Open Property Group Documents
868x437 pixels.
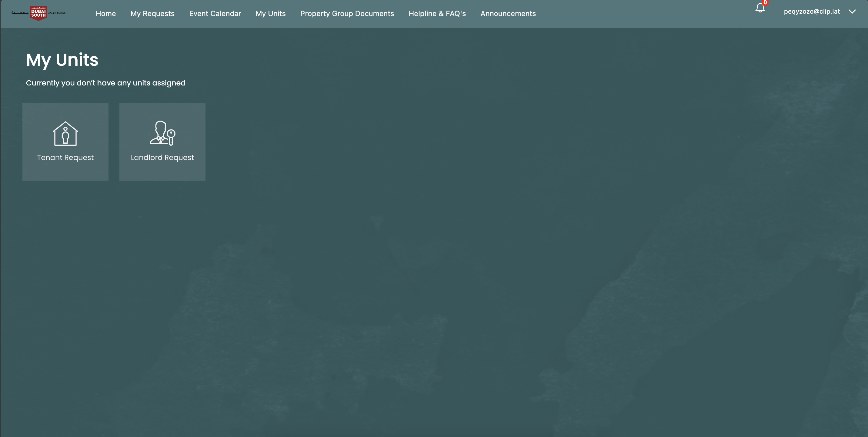347,13
